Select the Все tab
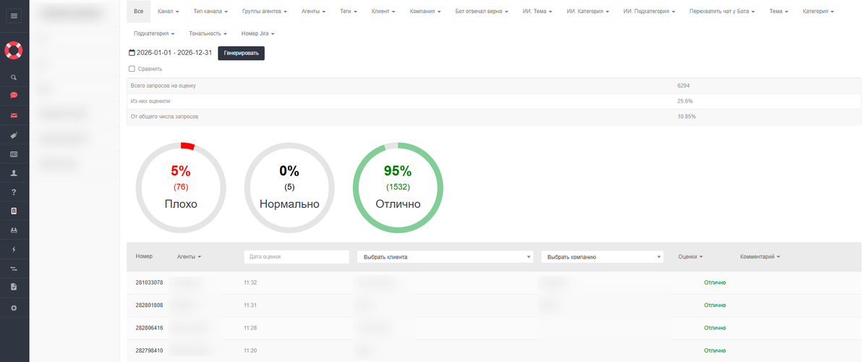 (139, 12)
